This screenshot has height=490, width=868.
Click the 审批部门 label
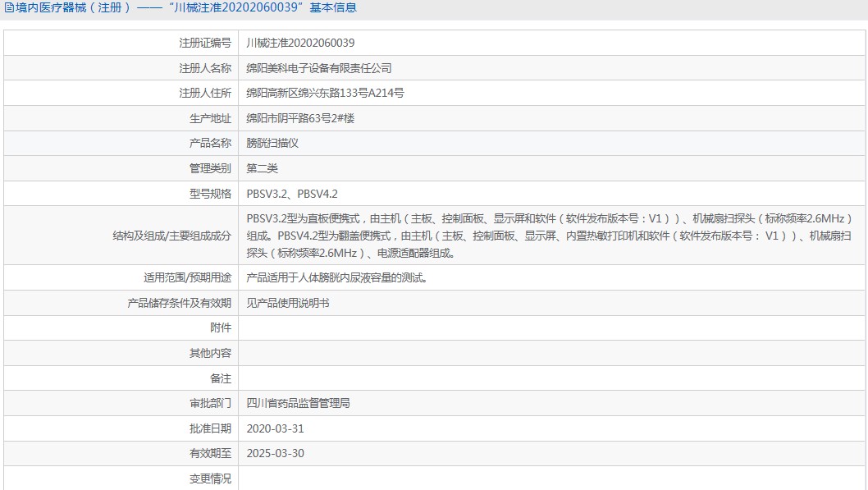point(210,404)
